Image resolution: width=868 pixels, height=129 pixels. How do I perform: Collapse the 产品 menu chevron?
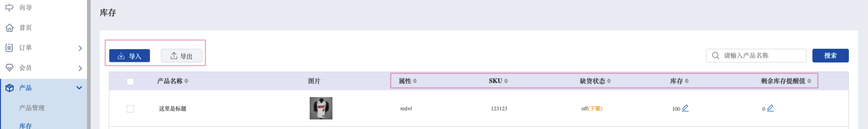[x=79, y=88]
